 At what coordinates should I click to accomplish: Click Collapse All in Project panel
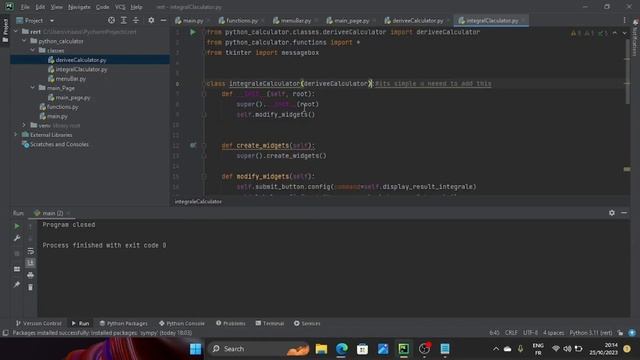[x=136, y=20]
